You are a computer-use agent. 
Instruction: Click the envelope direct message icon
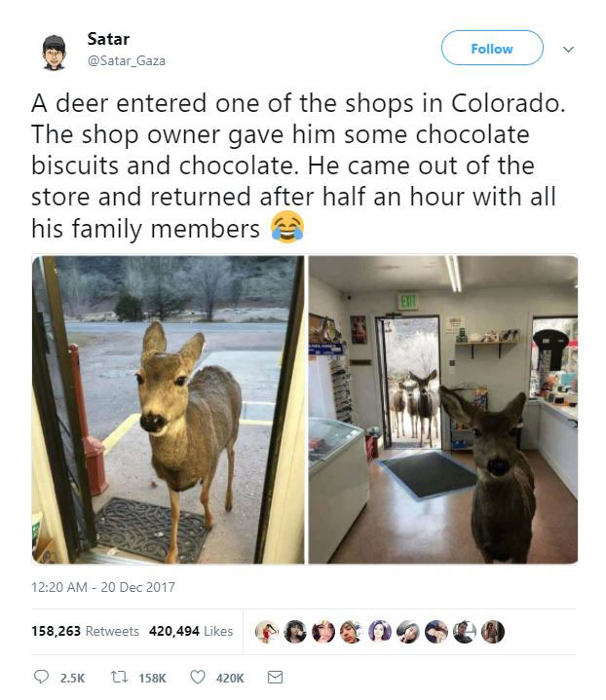(x=275, y=678)
